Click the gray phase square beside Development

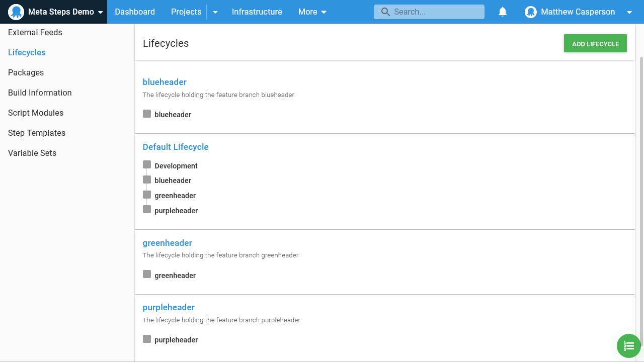pos(147,165)
